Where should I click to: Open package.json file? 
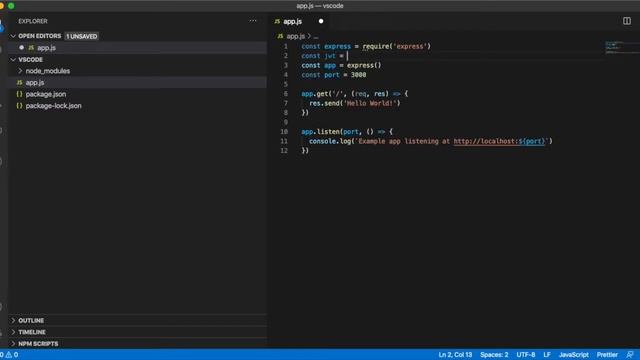[x=138, y=94]
